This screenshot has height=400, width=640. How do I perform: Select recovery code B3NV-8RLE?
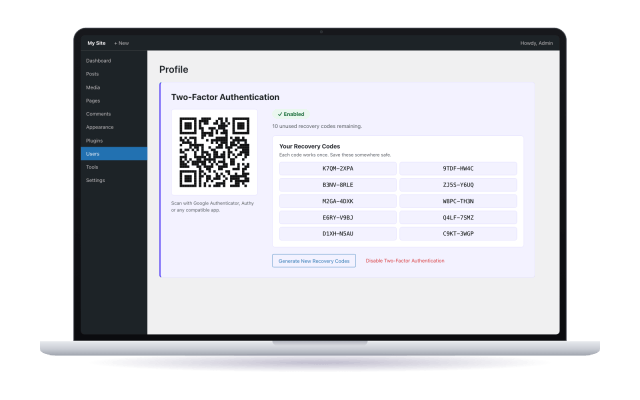pyautogui.click(x=338, y=185)
